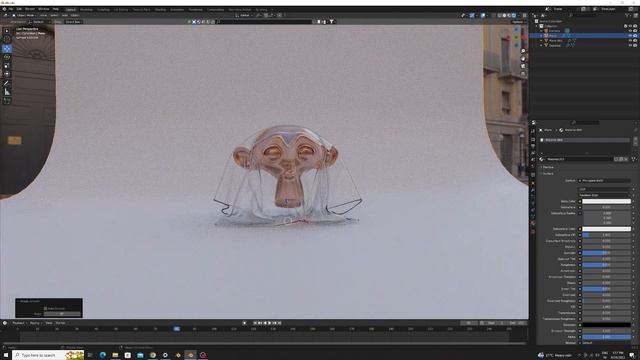Image resolution: width=640 pixels, height=360 pixels.
Task: Select the Add Cube tool
Action: pyautogui.click(x=7, y=100)
